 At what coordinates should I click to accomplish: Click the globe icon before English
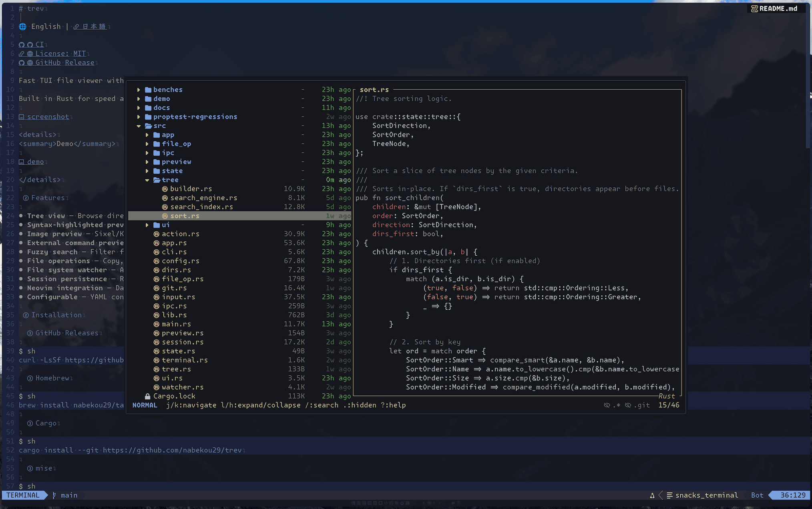(x=23, y=26)
